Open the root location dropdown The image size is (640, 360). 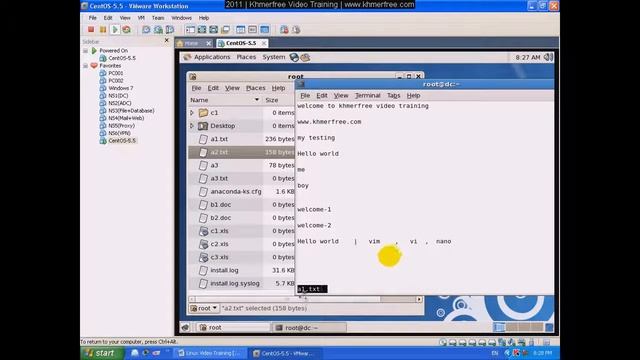click(204, 308)
